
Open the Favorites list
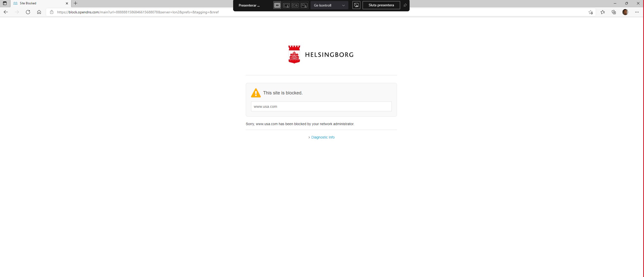tap(603, 12)
